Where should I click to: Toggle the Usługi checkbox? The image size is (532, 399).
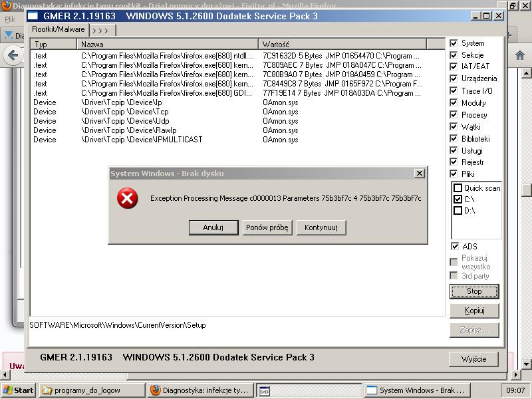point(454,150)
